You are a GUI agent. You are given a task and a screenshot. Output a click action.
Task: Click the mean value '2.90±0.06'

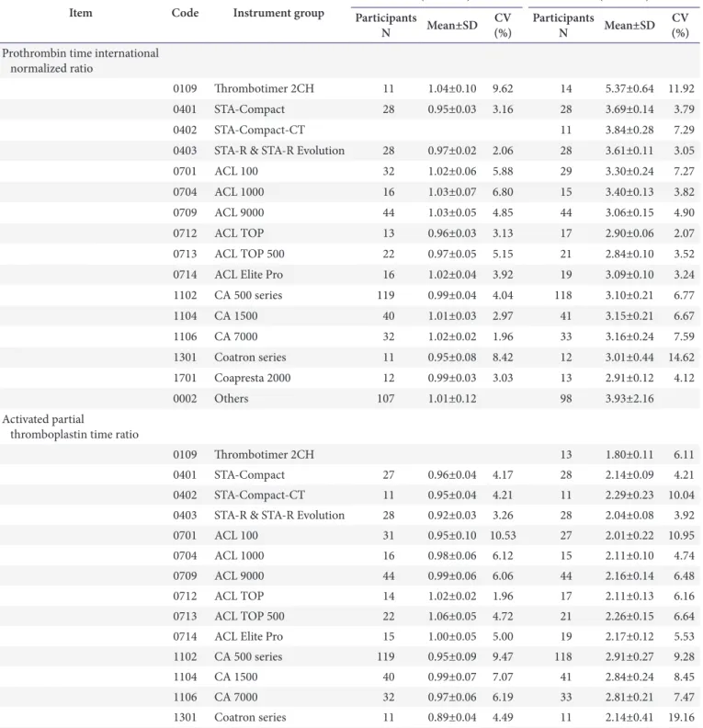tap(629, 233)
